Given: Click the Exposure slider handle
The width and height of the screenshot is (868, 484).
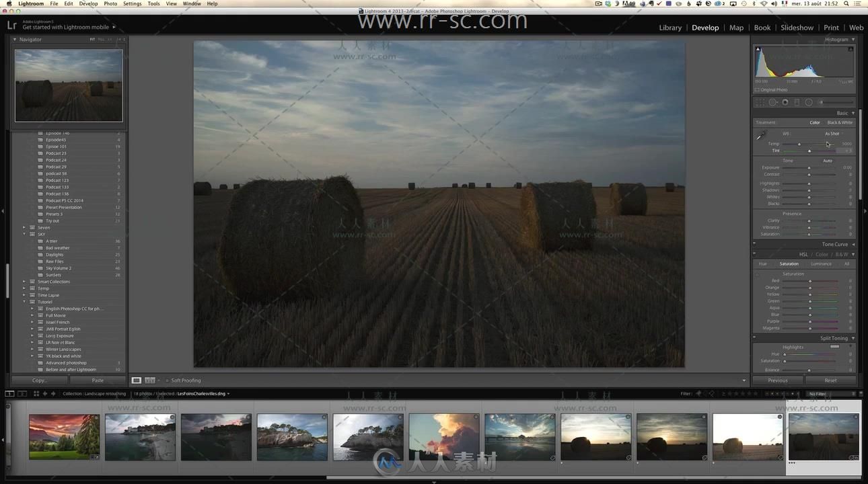Looking at the screenshot, I should [x=809, y=167].
